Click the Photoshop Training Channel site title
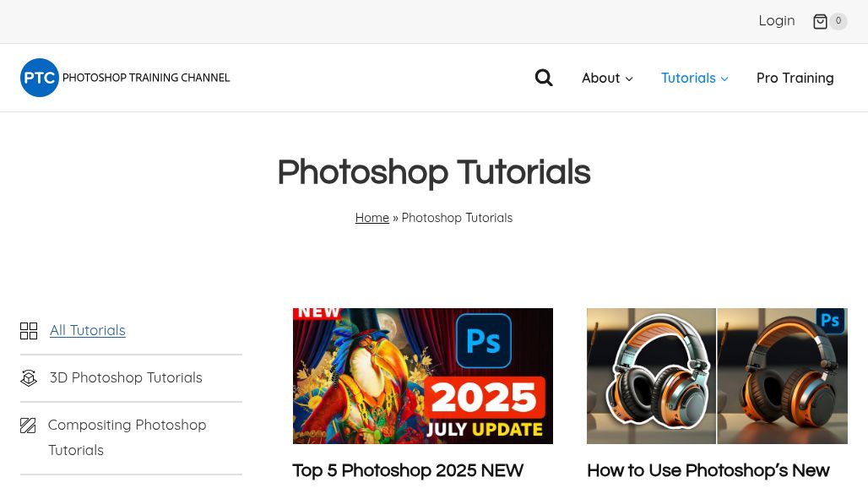The height and width of the screenshot is (488, 868). [146, 78]
